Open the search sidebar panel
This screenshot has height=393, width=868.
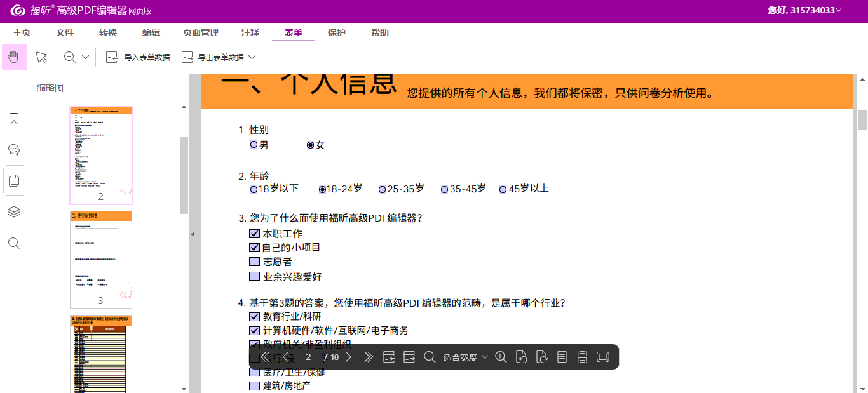[14, 243]
